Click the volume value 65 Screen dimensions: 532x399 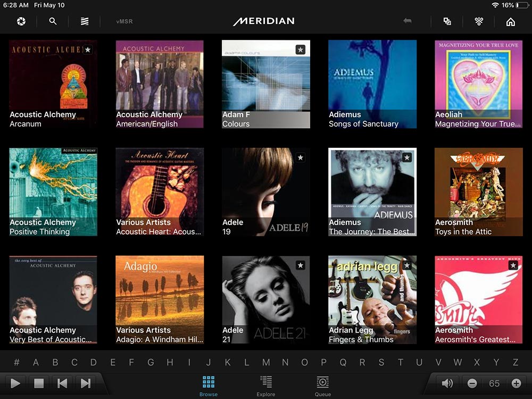point(494,384)
